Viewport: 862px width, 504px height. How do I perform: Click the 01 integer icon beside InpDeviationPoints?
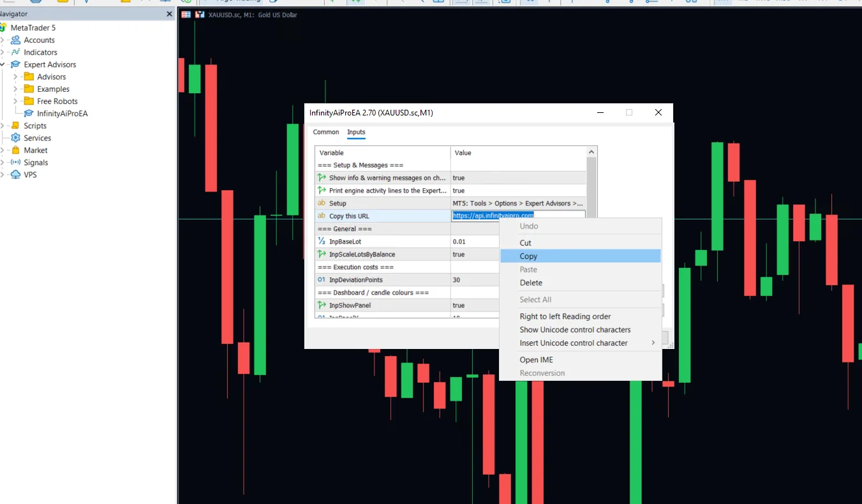[322, 279]
